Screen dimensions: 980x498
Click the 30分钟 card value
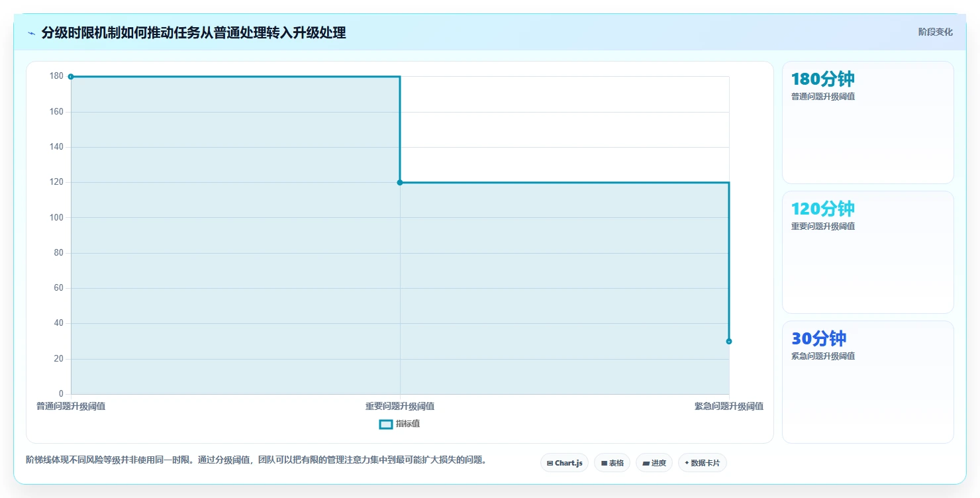point(818,339)
